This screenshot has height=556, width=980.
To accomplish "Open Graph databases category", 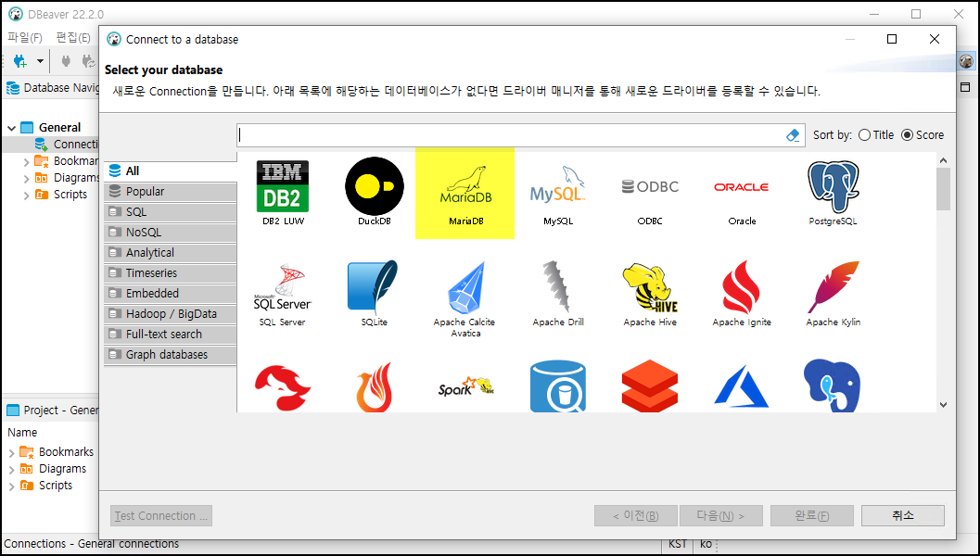I will (170, 355).
